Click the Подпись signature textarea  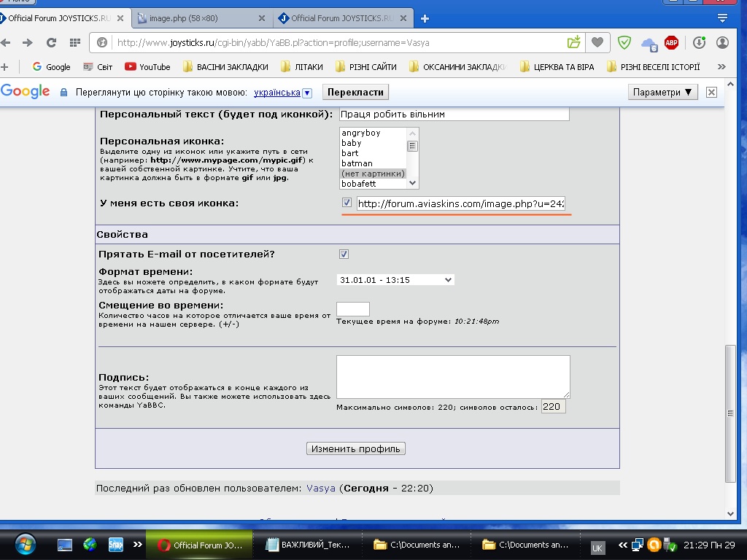point(453,377)
